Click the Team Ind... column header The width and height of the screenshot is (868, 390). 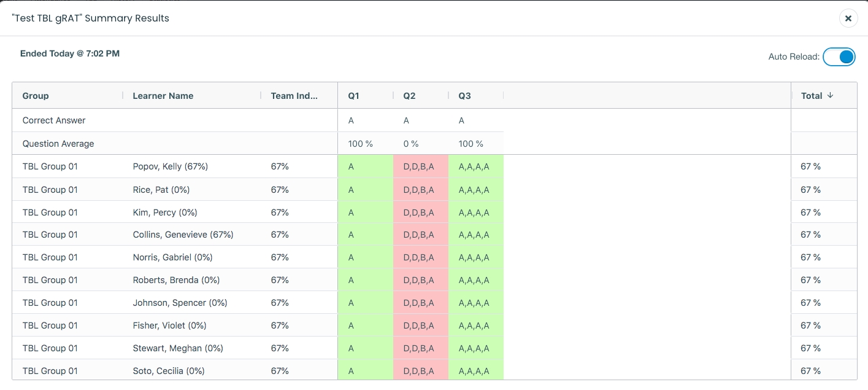pos(294,96)
